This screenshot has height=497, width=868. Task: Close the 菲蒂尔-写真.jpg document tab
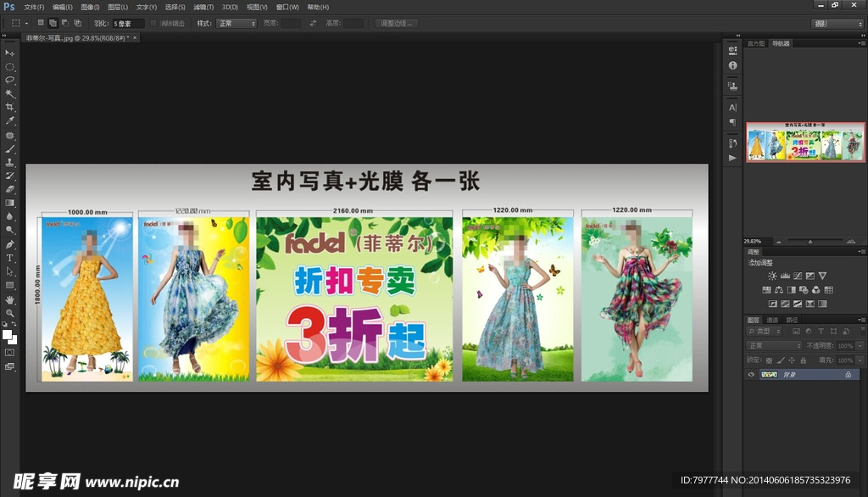coord(136,38)
